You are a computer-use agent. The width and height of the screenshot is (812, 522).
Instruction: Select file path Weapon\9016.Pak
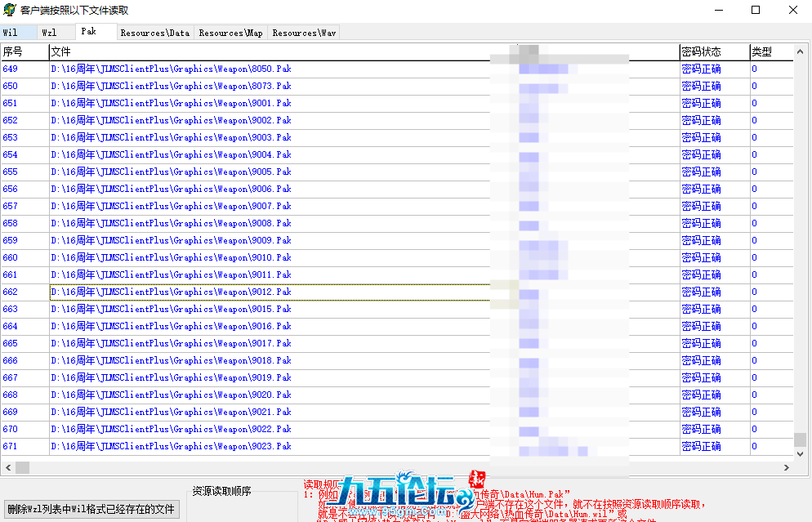pyautogui.click(x=171, y=326)
